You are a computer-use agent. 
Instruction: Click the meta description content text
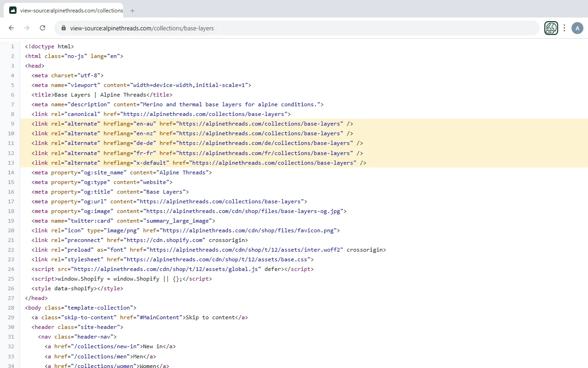(x=230, y=104)
